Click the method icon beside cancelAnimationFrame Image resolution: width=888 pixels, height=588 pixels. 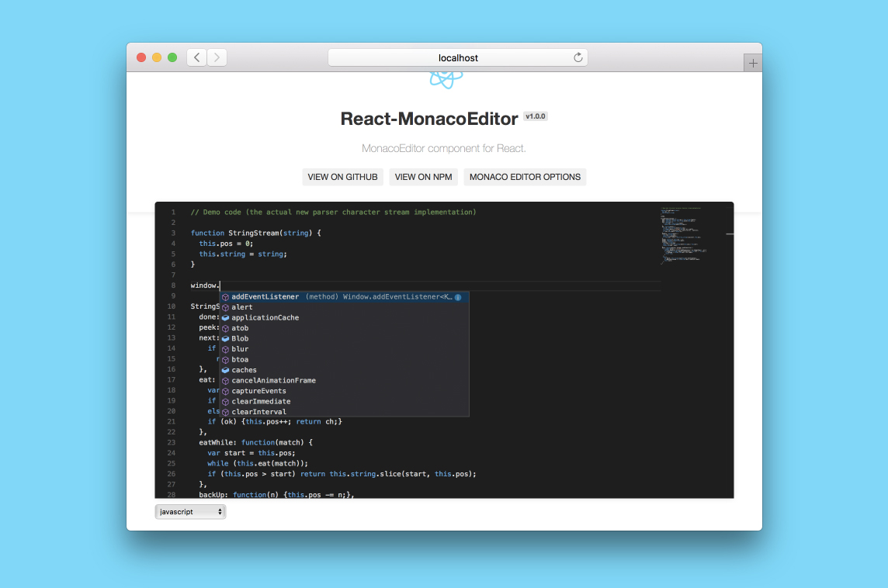(x=225, y=381)
